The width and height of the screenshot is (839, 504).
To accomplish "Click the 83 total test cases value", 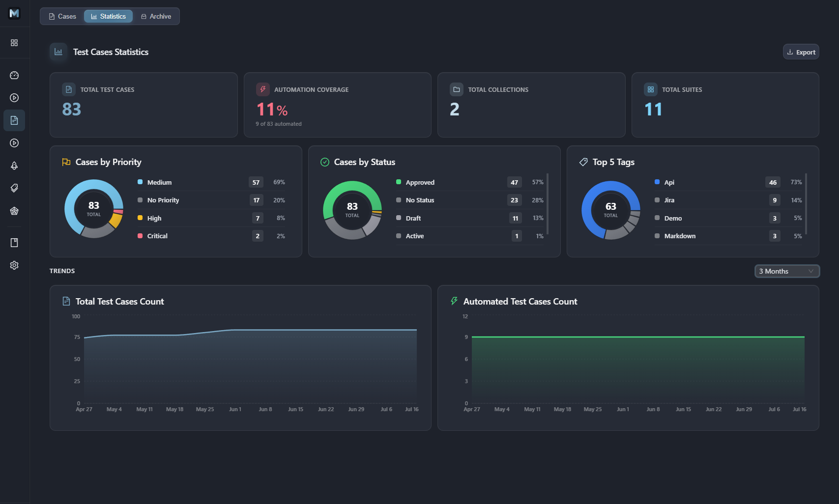I will 71,109.
